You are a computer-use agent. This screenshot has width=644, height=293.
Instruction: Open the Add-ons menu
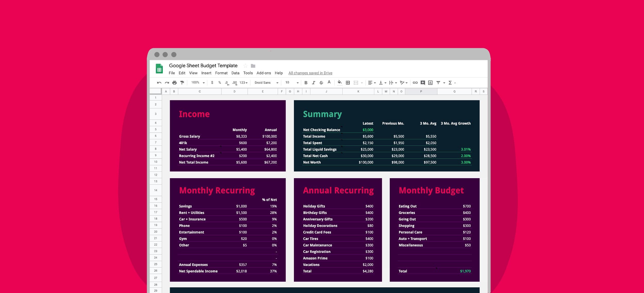click(x=264, y=73)
